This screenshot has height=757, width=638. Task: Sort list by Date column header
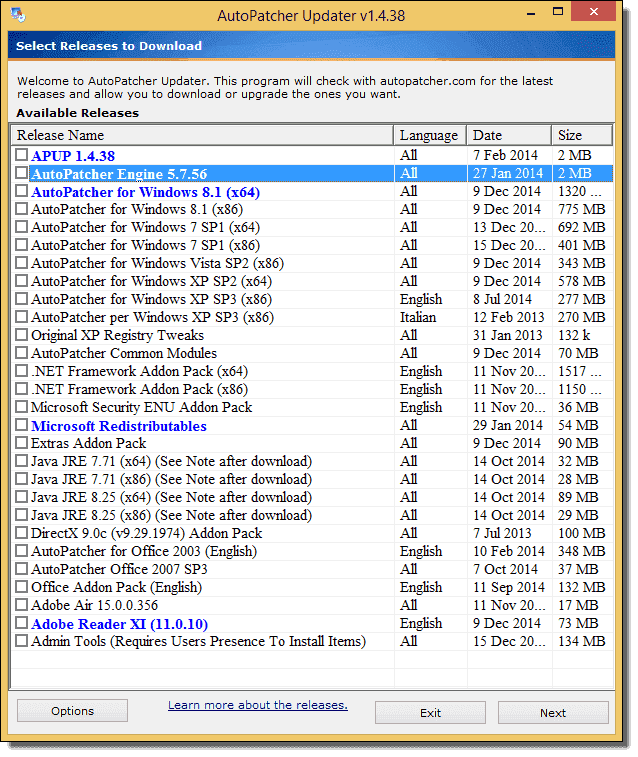pos(509,135)
